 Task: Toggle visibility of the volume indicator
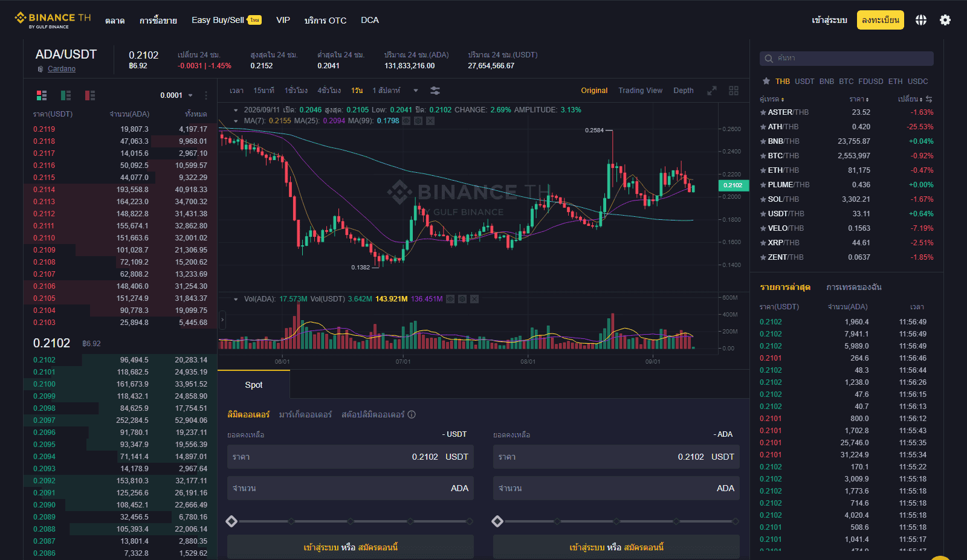pos(450,299)
